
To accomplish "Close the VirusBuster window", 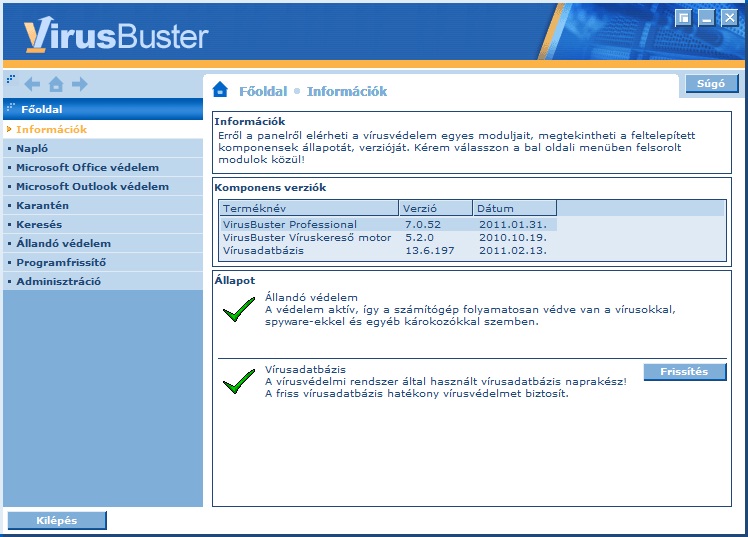I will 729,18.
